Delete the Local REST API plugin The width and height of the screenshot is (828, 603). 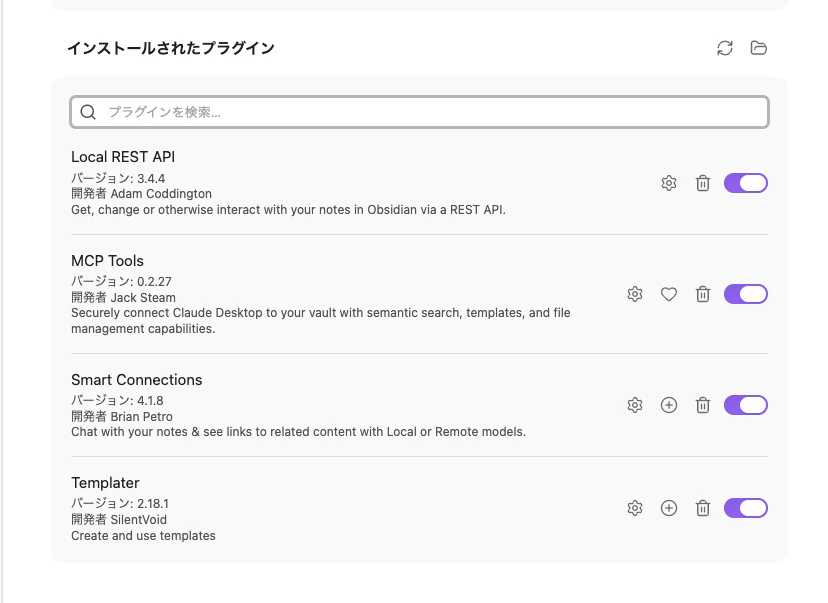coord(702,183)
